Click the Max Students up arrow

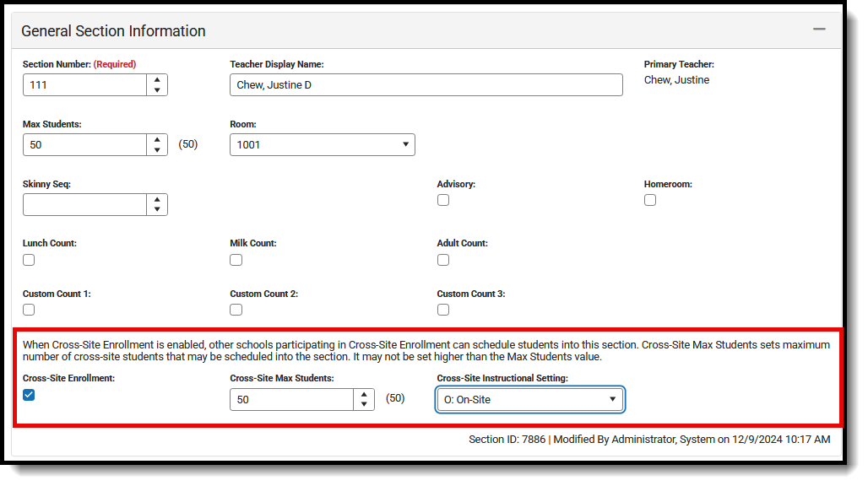click(157, 140)
